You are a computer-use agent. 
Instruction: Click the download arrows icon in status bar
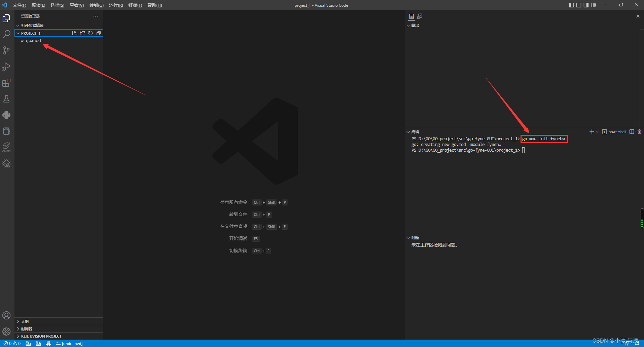click(48, 343)
